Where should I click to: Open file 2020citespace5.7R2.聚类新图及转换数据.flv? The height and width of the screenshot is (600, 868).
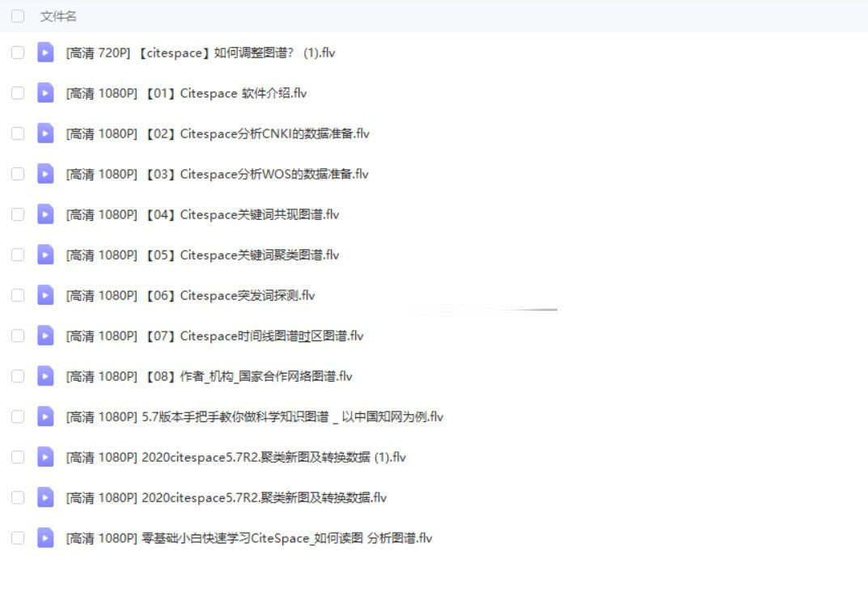tap(227, 497)
